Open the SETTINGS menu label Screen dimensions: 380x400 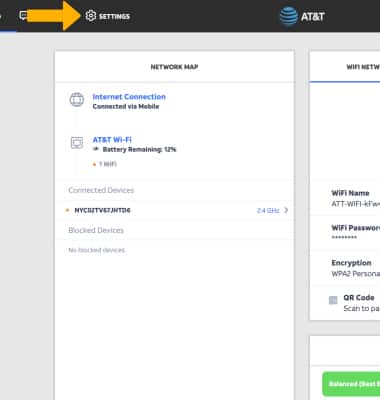pyautogui.click(x=114, y=16)
